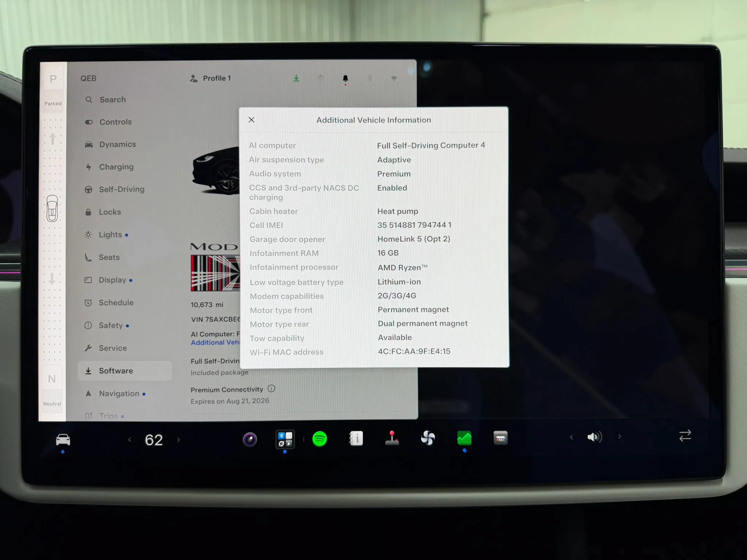The width and height of the screenshot is (747, 560).
Task: Tap the HomeLink garage icon in status bar
Action: 321,78
